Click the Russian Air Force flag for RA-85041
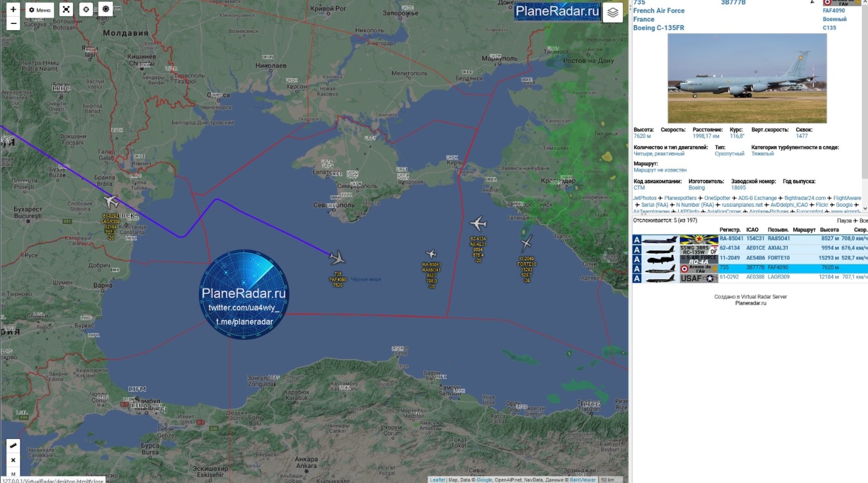 pyautogui.click(x=699, y=240)
